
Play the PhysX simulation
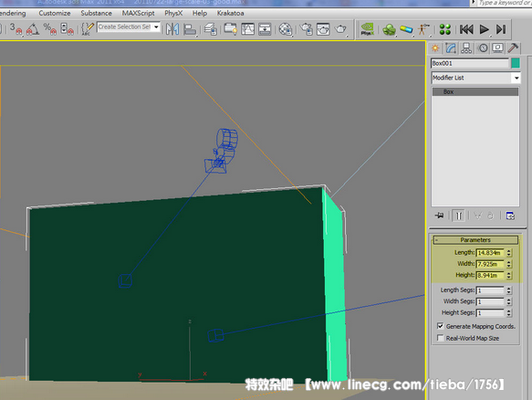484,29
